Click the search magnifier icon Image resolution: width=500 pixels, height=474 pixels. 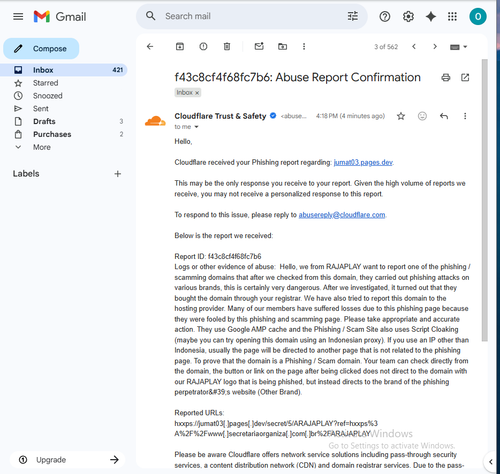tap(151, 16)
